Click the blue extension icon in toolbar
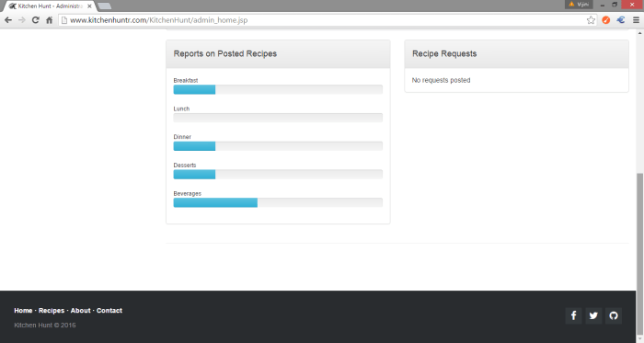Image resolution: width=644 pixels, height=343 pixels. tap(621, 20)
